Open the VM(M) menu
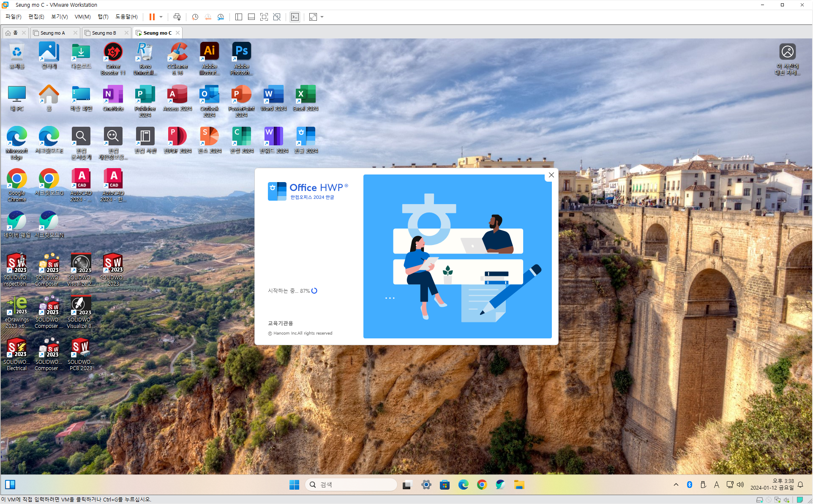The image size is (813, 504). pos(82,17)
